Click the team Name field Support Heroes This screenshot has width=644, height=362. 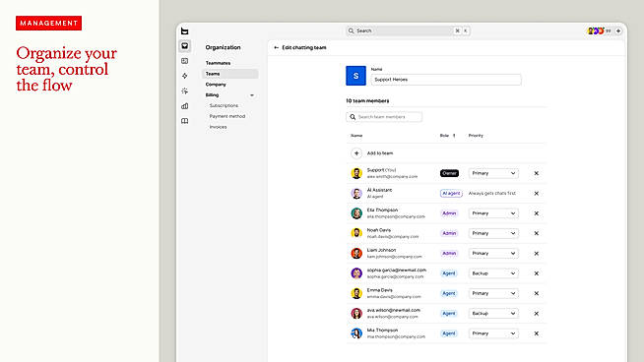coord(446,80)
